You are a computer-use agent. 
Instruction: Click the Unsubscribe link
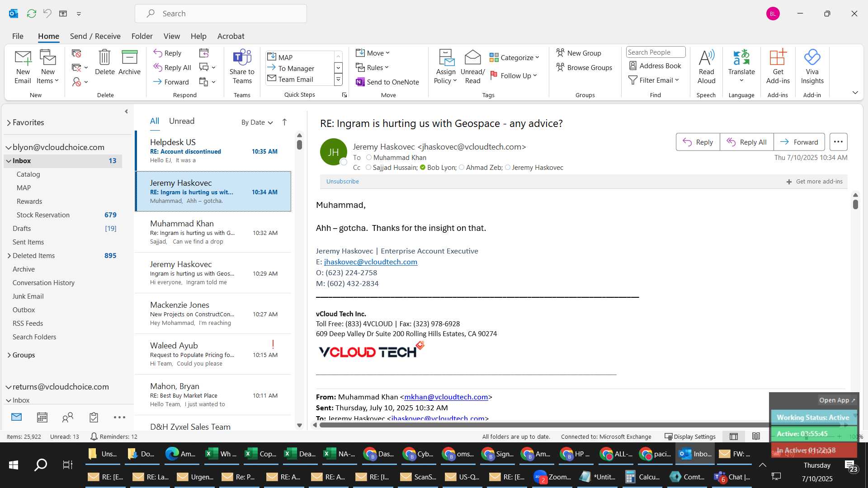click(342, 181)
